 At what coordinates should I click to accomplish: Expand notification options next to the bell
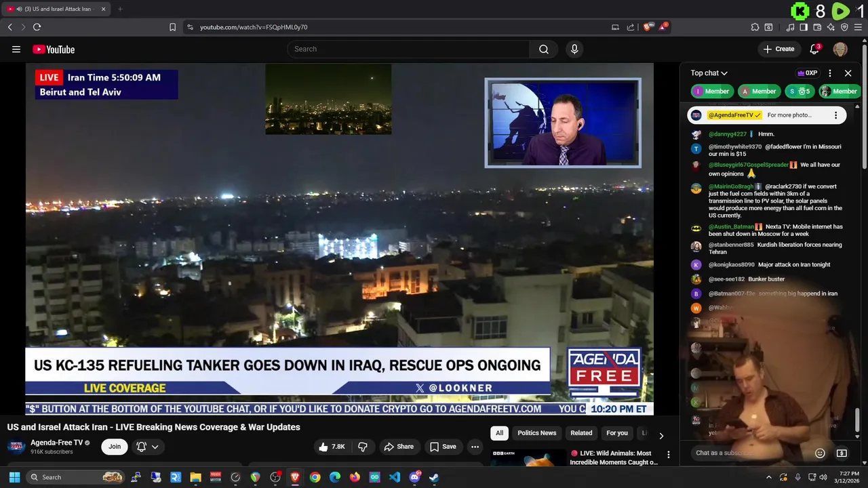(x=155, y=447)
